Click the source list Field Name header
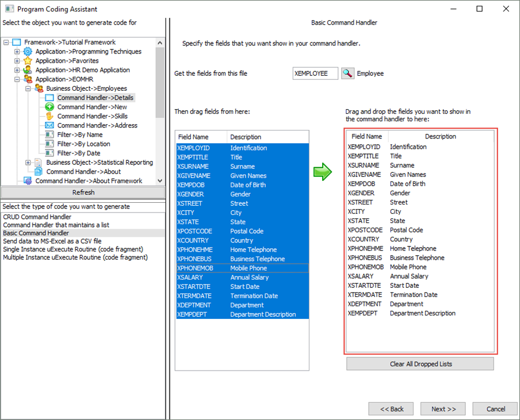Screen dimensions: 520x420 click(201, 137)
